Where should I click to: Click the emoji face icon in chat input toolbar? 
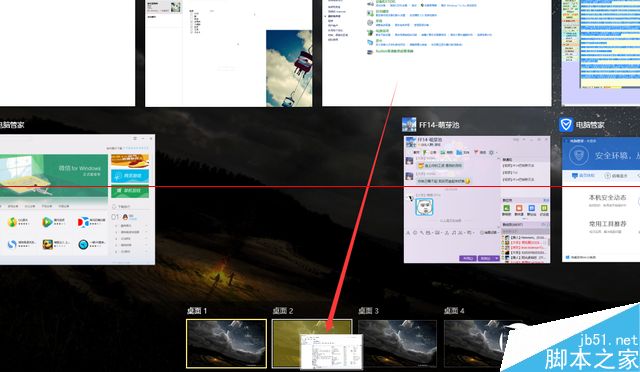(x=415, y=233)
